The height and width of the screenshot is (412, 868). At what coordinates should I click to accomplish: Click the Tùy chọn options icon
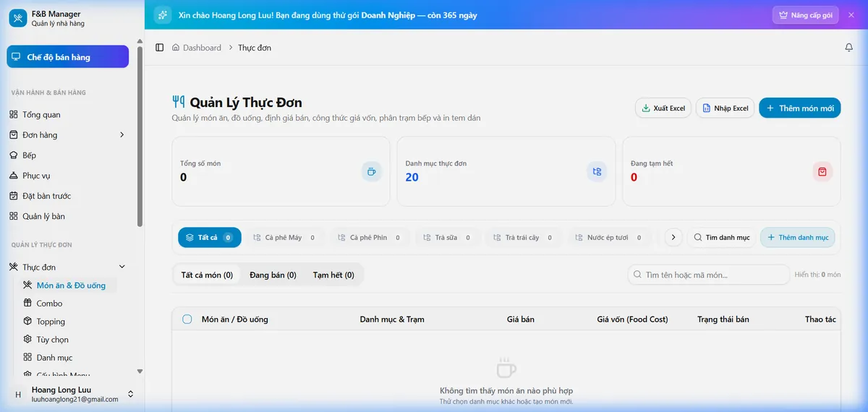tap(27, 340)
